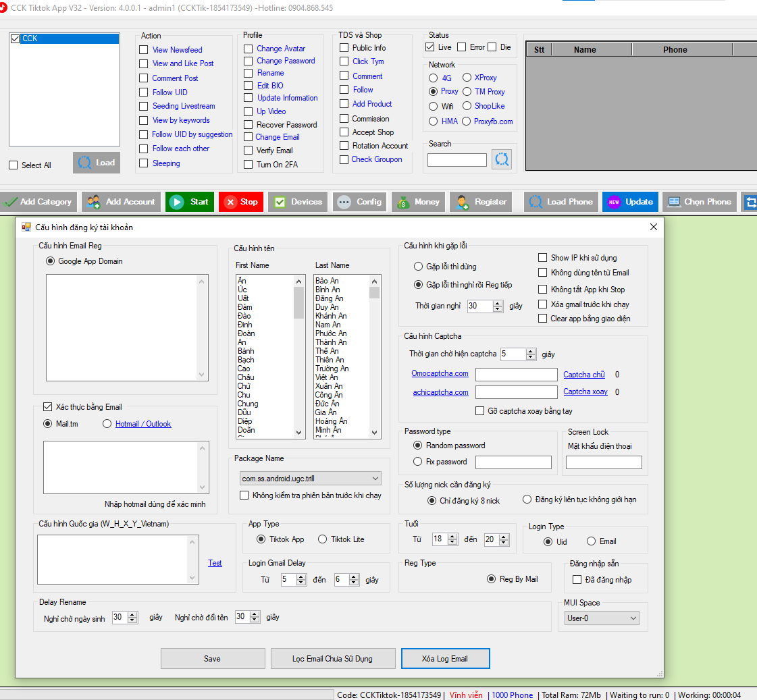Screen dimensions: 757x700
Task: Click the Test link for country config
Action: pyautogui.click(x=215, y=563)
